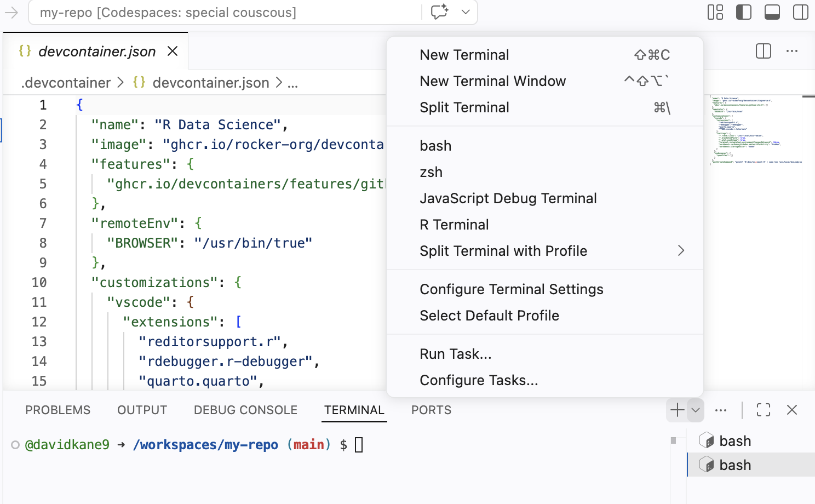This screenshot has width=815, height=504.
Task: Choose Configure Terminal Settings
Action: pyautogui.click(x=511, y=289)
